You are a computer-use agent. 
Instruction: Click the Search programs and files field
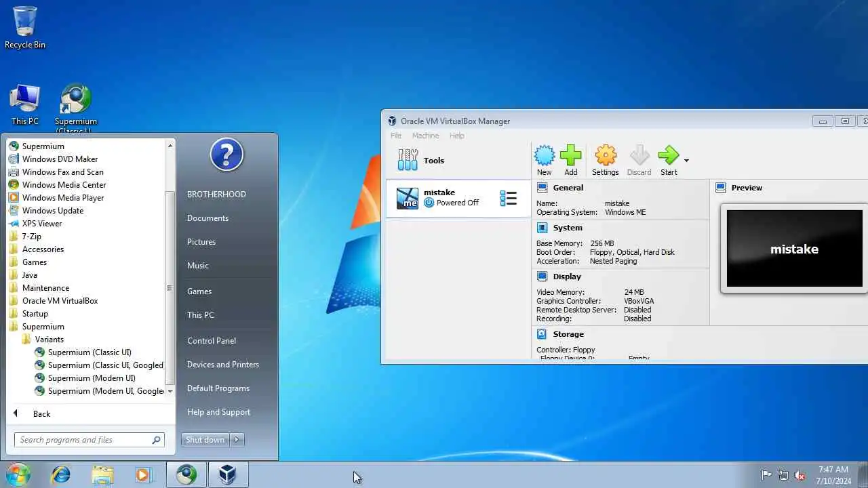click(x=89, y=440)
